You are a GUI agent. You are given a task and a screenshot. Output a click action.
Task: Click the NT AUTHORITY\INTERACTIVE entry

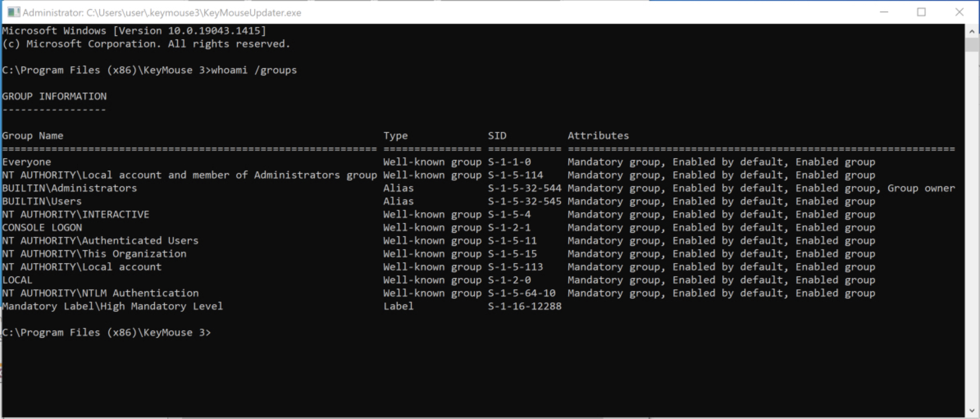75,214
